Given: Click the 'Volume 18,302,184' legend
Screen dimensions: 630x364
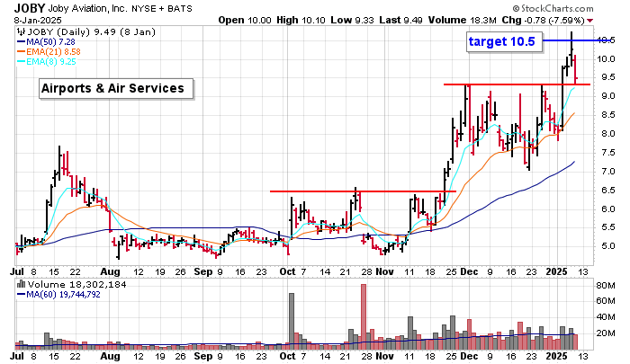Looking at the screenshot, I should tap(76, 285).
